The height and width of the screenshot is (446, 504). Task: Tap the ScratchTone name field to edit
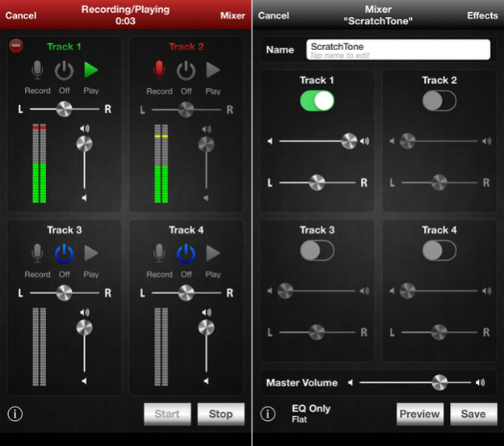coord(398,49)
